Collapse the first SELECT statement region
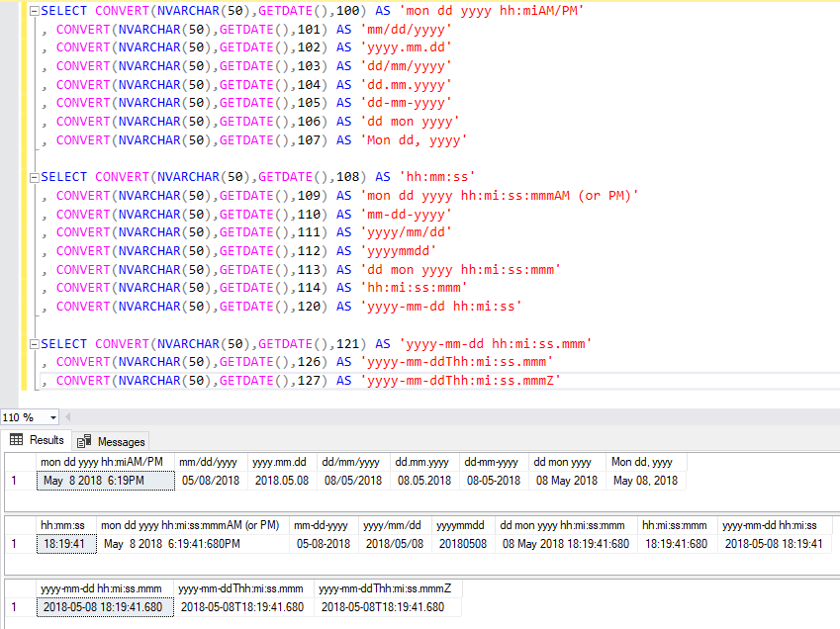The width and height of the screenshot is (840, 629). [x=33, y=10]
